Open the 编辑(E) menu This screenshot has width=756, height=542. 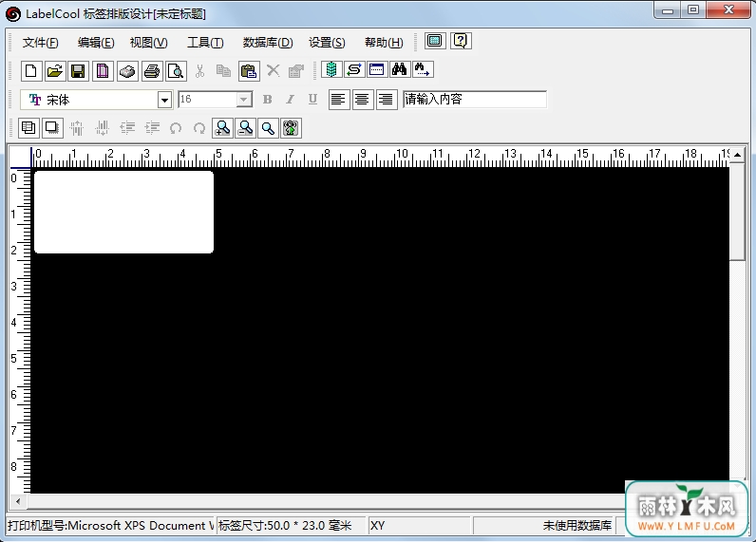coord(96,43)
